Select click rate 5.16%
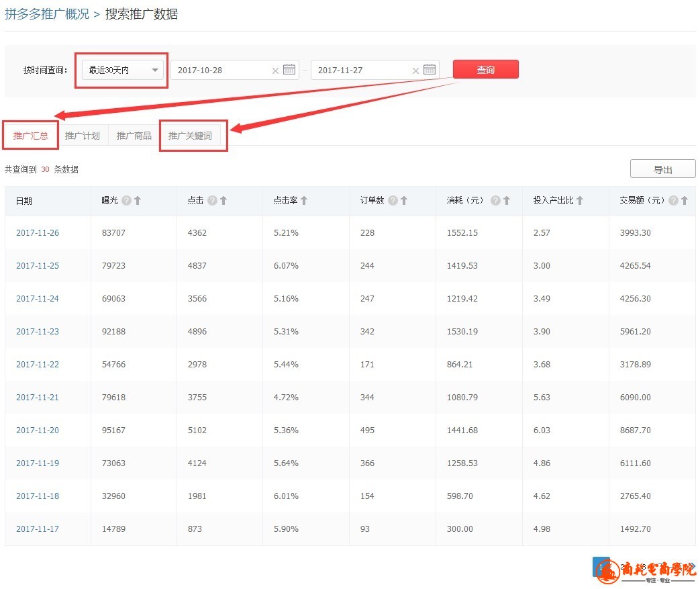Image resolution: width=700 pixels, height=589 pixels. [x=286, y=298]
